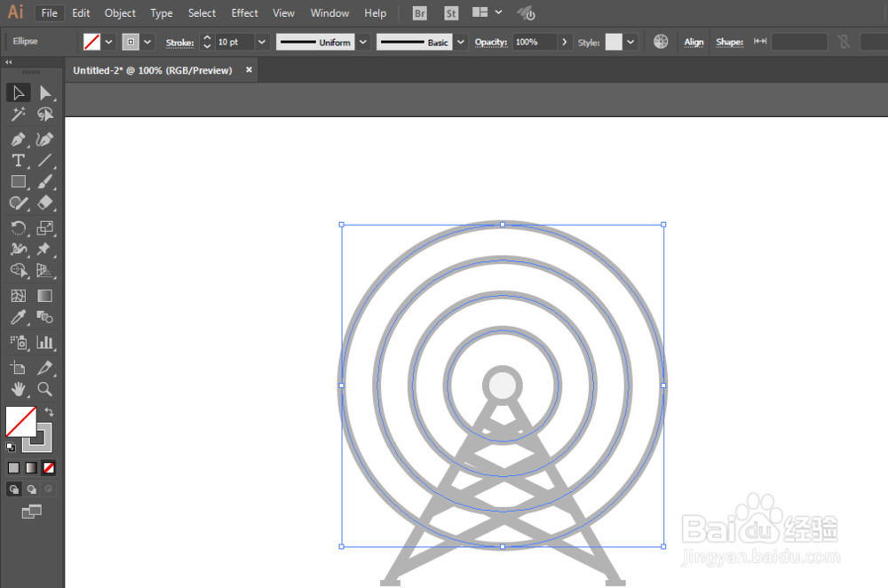Open the Uniform width profile dropdown
Viewport: 888px width, 588px height.
pyautogui.click(x=363, y=42)
